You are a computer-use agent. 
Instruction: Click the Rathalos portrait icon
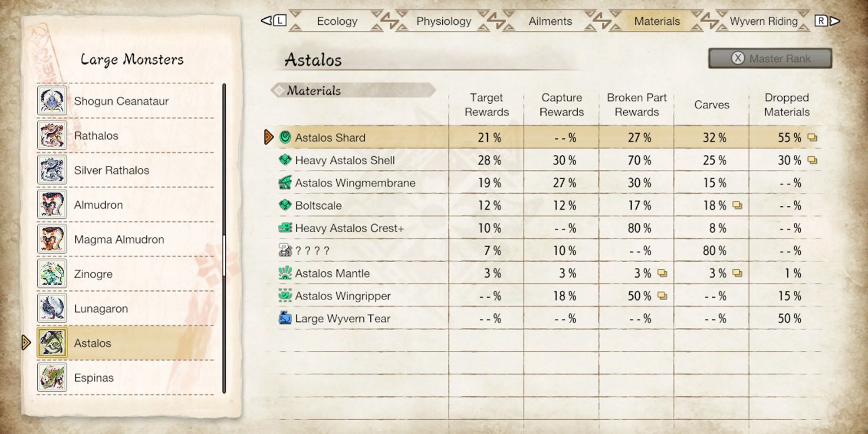52,135
